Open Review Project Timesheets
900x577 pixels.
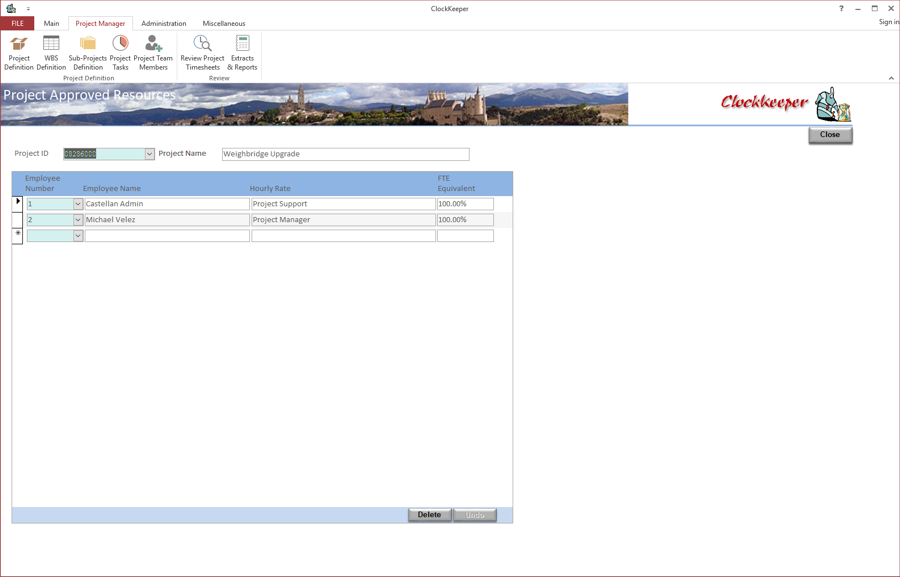click(202, 52)
